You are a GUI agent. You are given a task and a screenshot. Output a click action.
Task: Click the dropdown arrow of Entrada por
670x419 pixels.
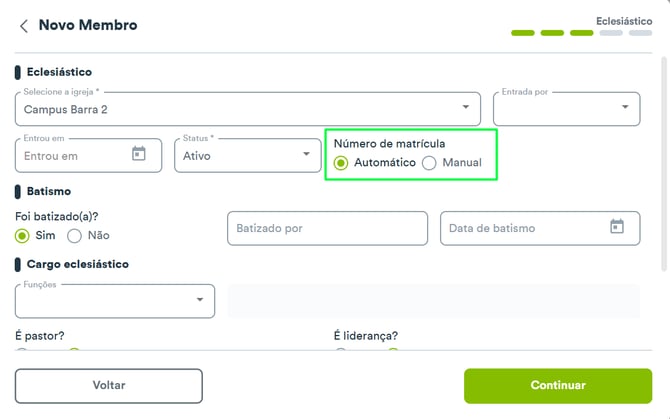pyautogui.click(x=625, y=107)
